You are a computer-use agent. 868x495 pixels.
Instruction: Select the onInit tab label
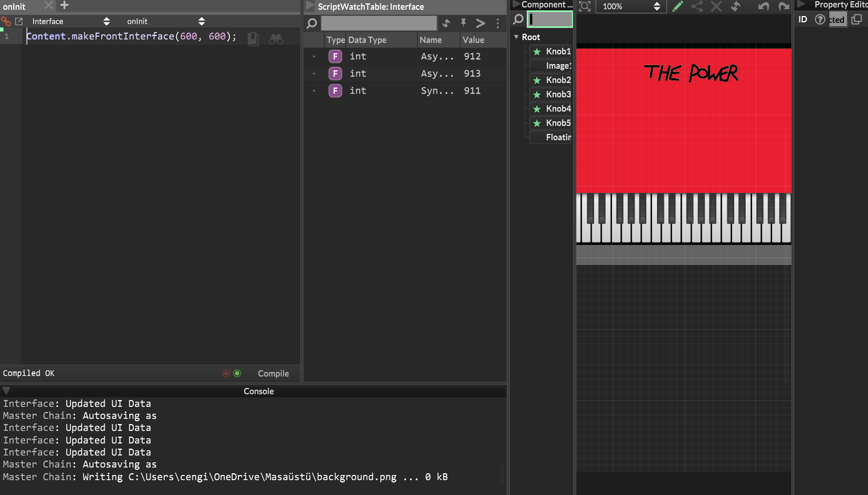pyautogui.click(x=14, y=7)
